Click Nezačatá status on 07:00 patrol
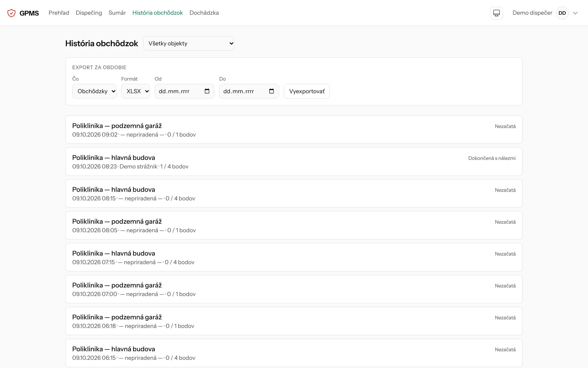 point(505,286)
